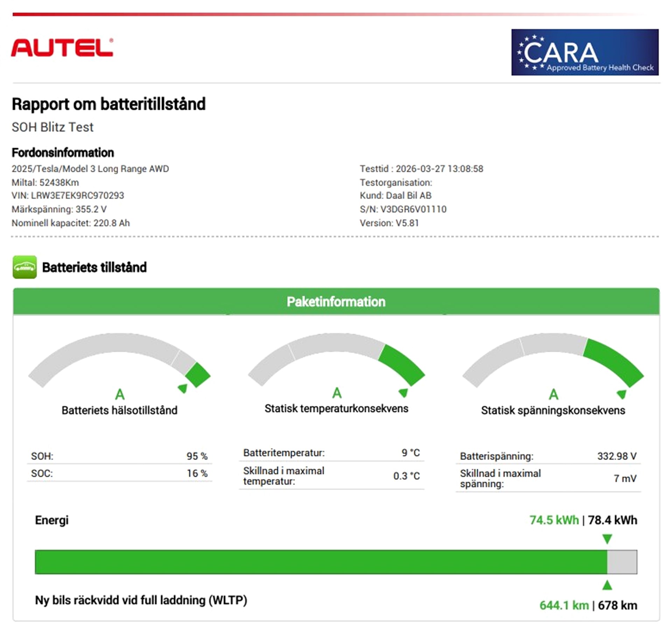Click the green filled part of energy bar
This screenshot has height=639, width=672.
pyautogui.click(x=320, y=562)
